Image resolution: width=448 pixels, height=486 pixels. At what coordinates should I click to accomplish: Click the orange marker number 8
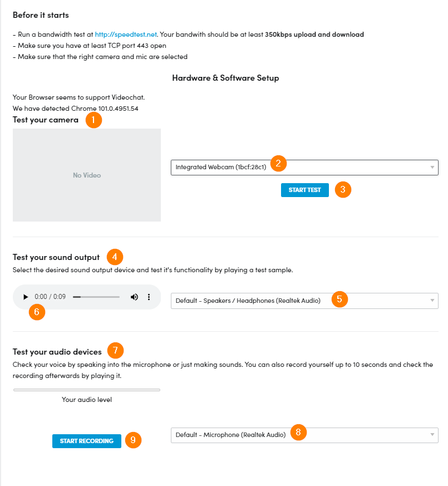[299, 432]
